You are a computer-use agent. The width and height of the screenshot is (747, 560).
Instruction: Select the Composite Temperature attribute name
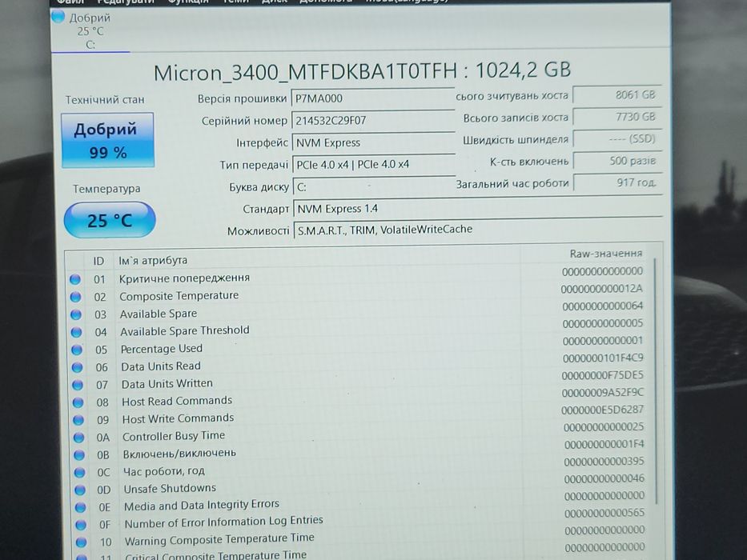click(x=179, y=296)
